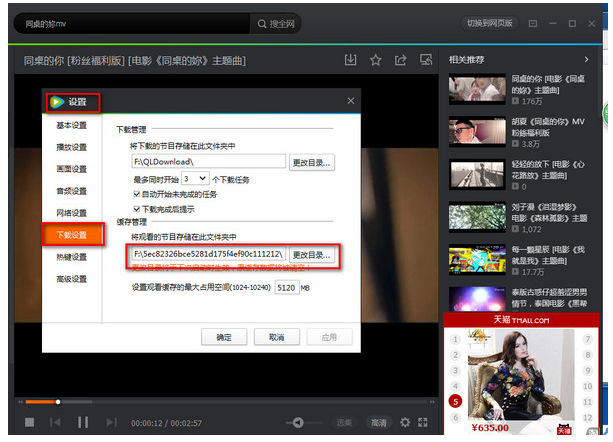Pause the video

click(83, 422)
